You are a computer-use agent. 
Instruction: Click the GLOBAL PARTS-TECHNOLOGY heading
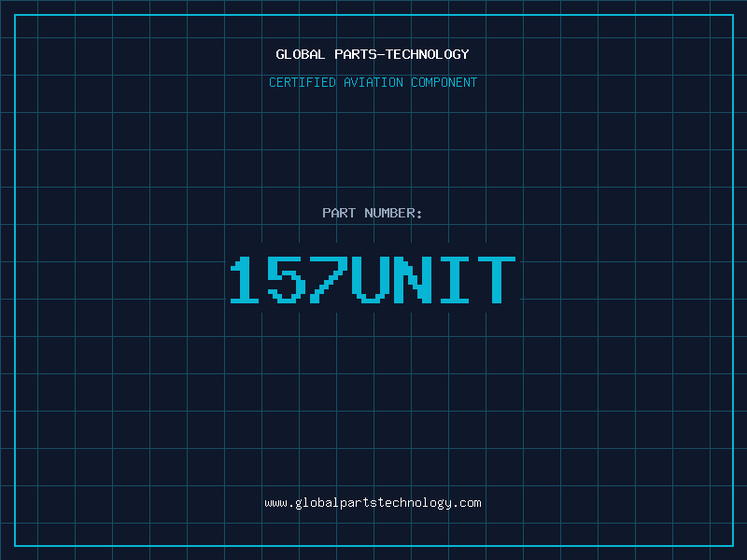tap(373, 54)
